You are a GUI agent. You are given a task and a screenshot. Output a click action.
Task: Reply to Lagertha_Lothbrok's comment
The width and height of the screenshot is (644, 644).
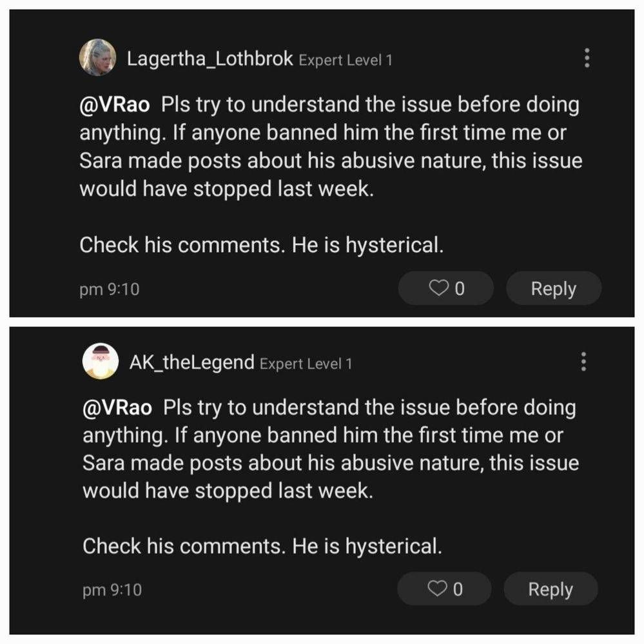[x=553, y=288]
